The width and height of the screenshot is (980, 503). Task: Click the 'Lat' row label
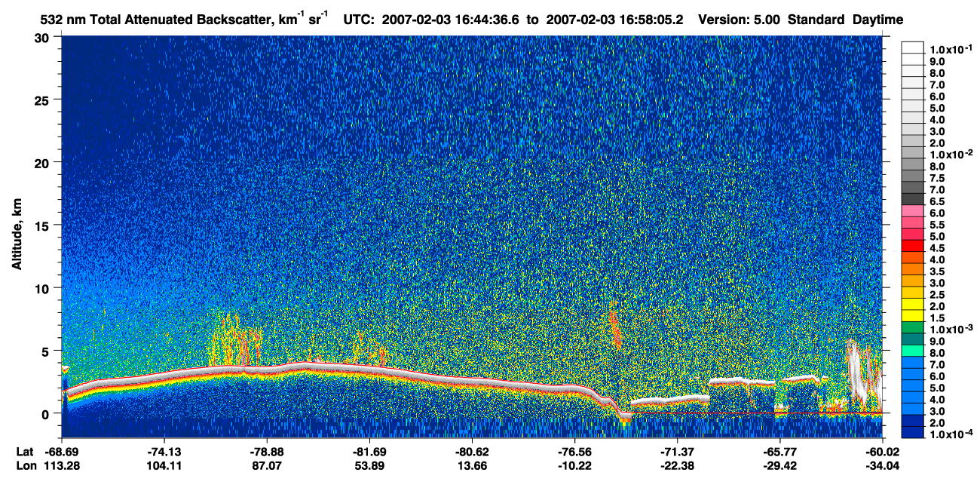tap(25, 451)
